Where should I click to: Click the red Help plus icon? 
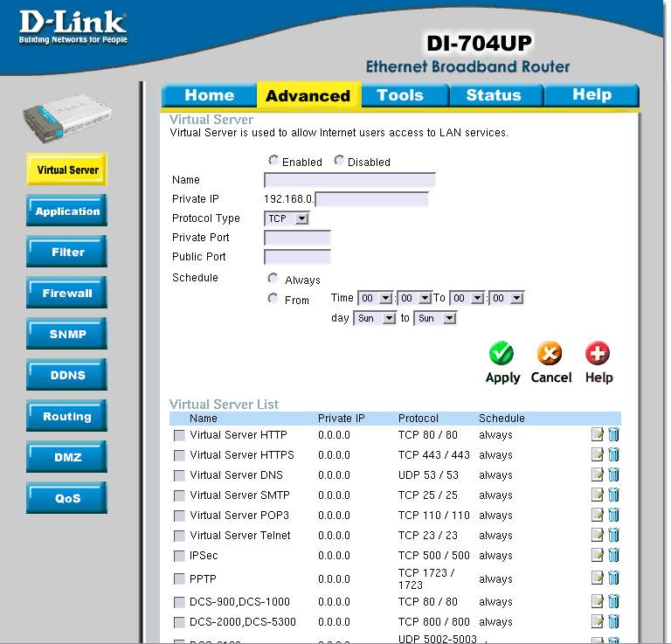coord(598,353)
